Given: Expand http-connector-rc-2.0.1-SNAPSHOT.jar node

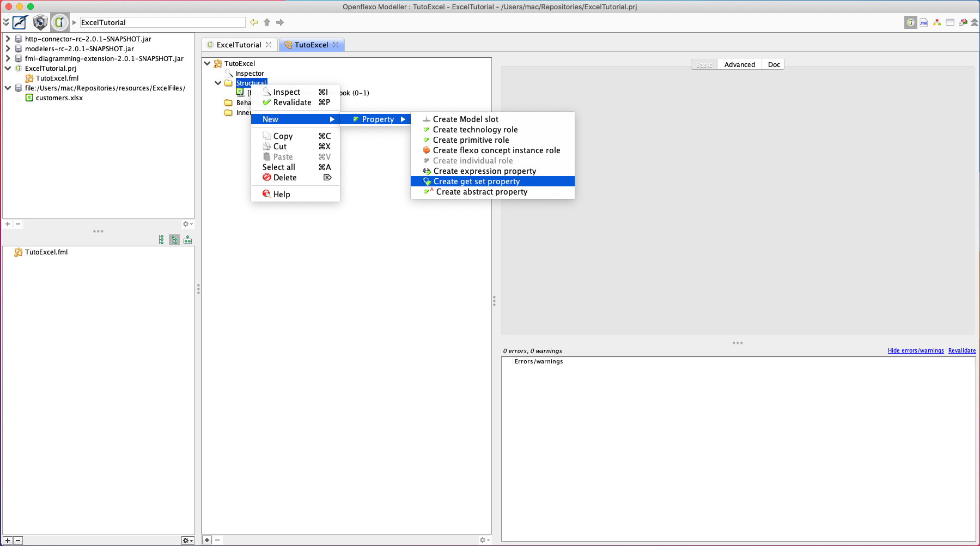Looking at the screenshot, I should click(8, 39).
